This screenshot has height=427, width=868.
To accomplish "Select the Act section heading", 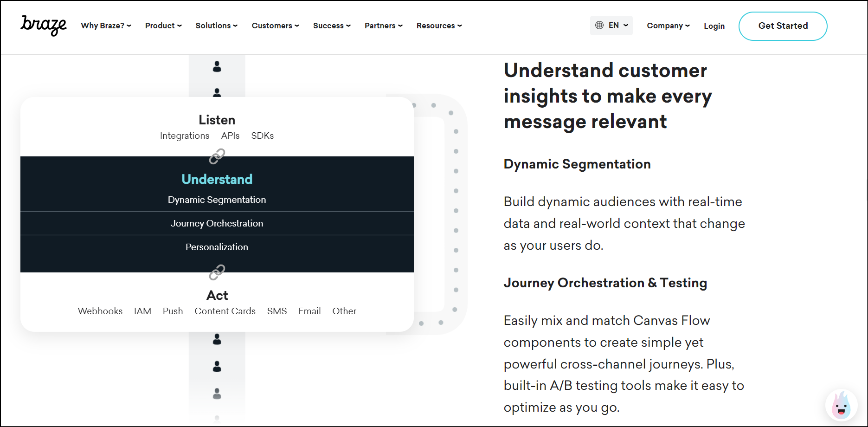I will click(x=217, y=295).
